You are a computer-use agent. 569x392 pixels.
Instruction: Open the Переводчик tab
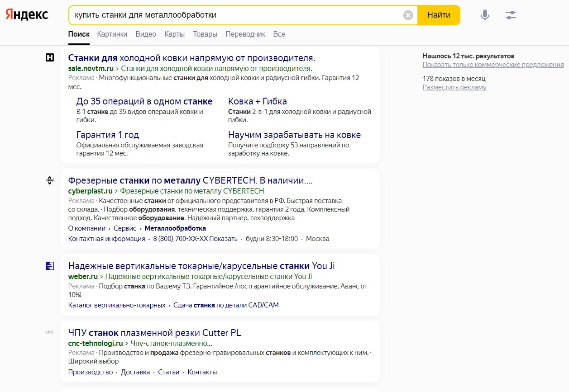245,34
